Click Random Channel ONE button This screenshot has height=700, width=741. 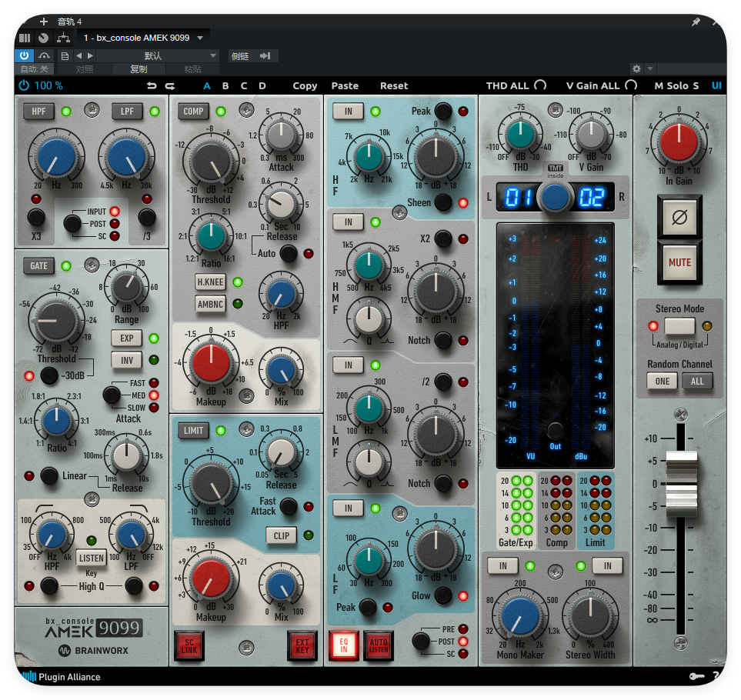click(662, 382)
